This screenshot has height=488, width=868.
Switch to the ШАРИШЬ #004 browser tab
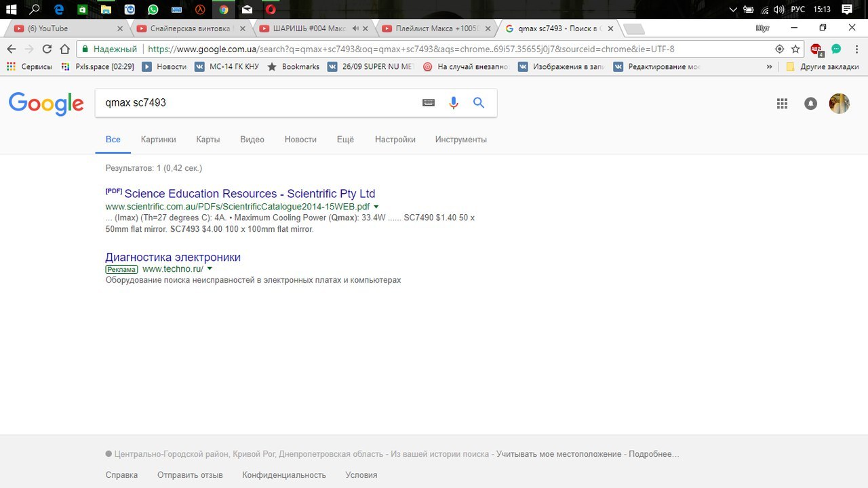click(309, 28)
